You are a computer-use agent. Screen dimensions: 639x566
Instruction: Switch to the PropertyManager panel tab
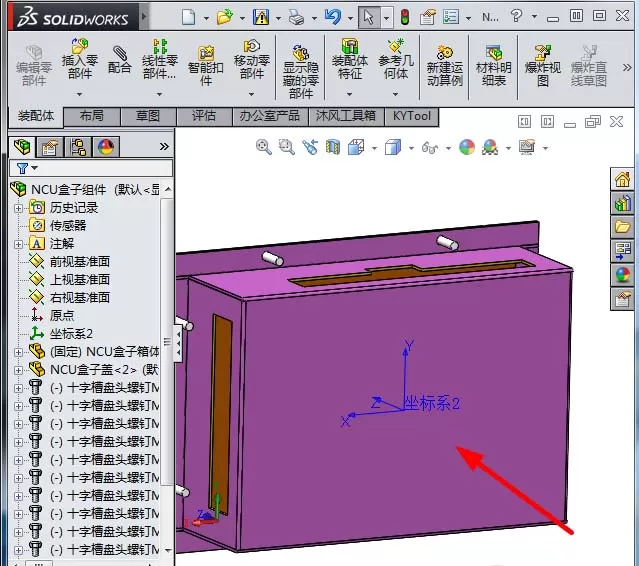tap(50, 147)
